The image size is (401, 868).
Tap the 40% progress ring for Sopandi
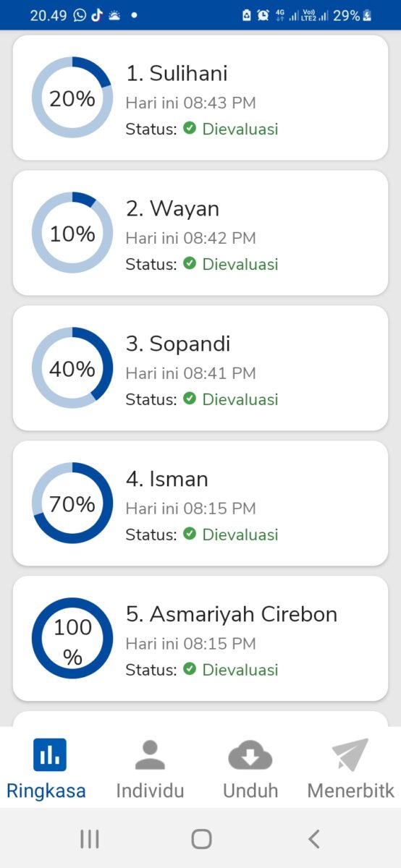(72, 368)
